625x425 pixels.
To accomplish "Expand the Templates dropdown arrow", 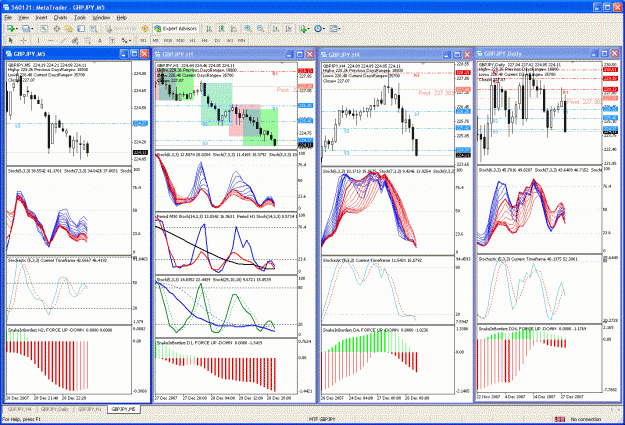I will pos(340,29).
